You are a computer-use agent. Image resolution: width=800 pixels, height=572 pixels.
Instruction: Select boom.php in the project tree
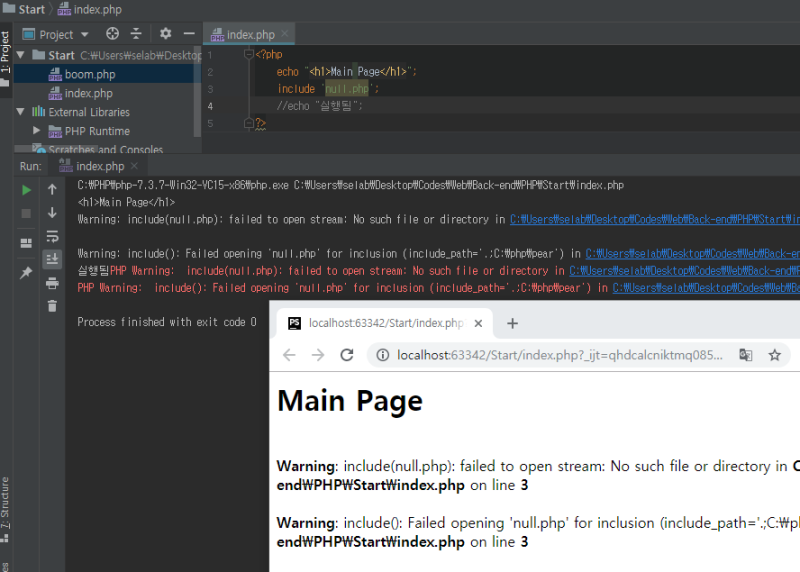pos(89,74)
